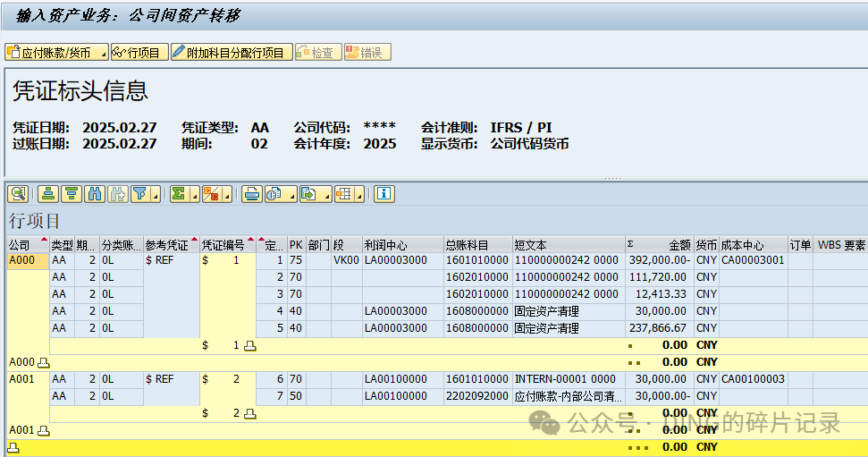Image resolution: width=868 pixels, height=457 pixels.
Task: Click G/L account 2202092000 cell
Action: click(477, 396)
